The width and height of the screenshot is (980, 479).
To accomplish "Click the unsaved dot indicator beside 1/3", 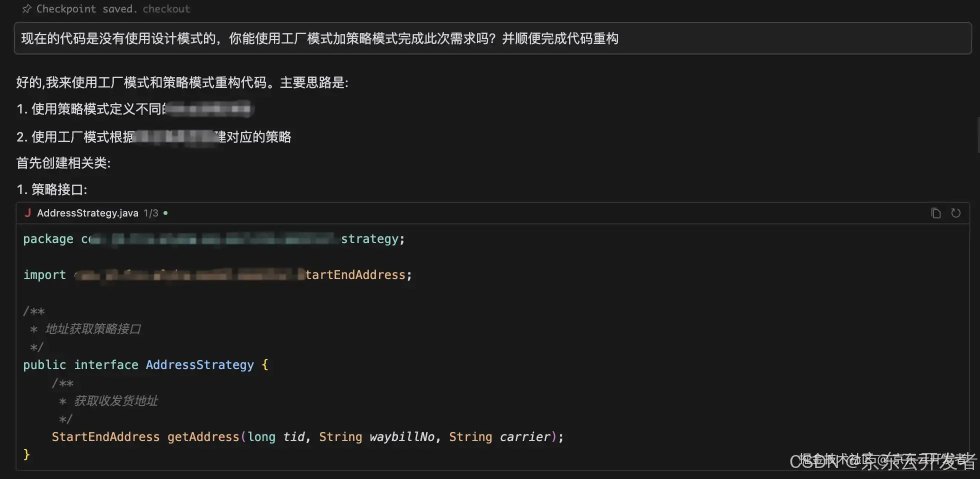I will click(x=165, y=213).
